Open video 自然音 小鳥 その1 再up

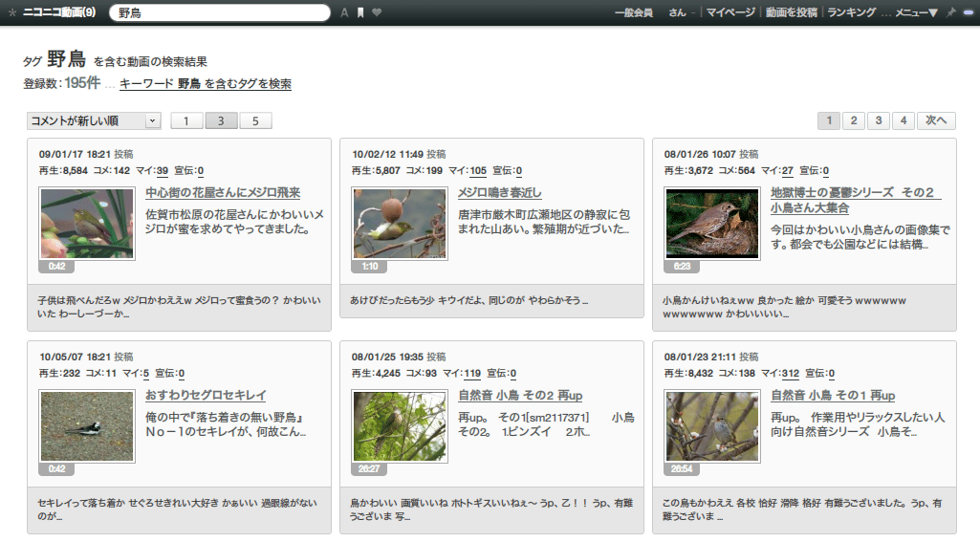833,395
